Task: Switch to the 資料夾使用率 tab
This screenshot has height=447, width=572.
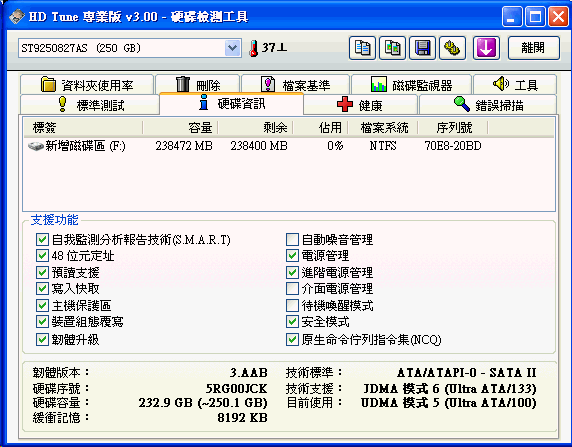Action: (87, 85)
